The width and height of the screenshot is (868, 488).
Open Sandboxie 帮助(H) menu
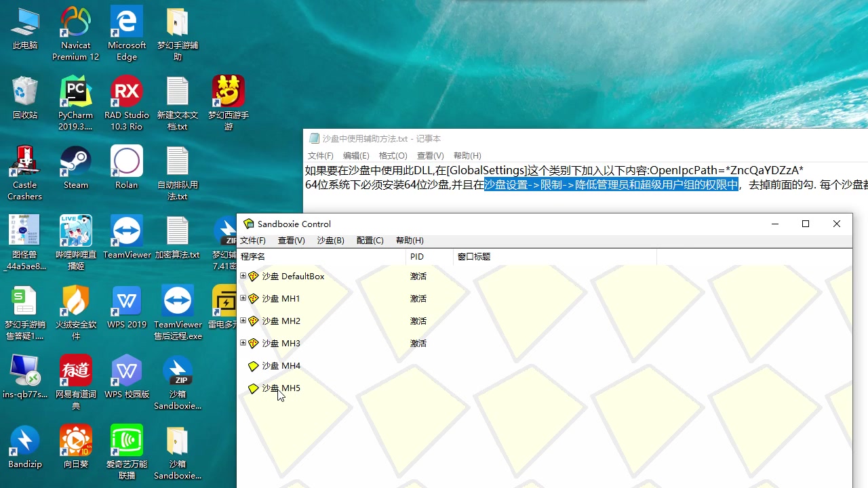(410, 241)
